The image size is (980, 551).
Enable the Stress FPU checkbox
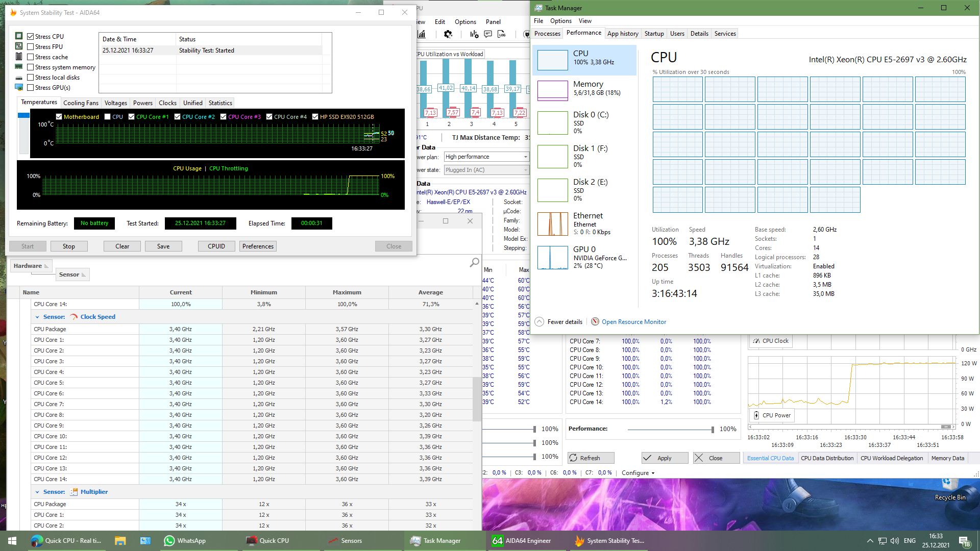(31, 47)
